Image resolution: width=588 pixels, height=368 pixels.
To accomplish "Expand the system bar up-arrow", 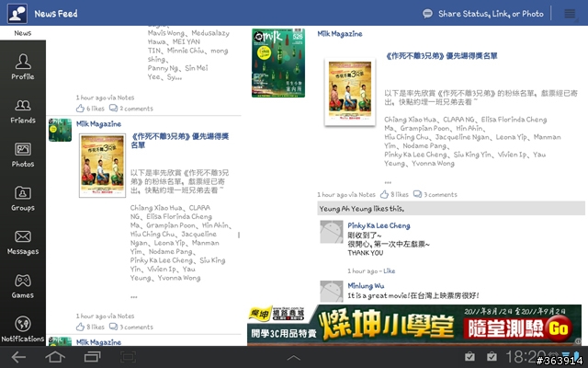I will tap(294, 358).
